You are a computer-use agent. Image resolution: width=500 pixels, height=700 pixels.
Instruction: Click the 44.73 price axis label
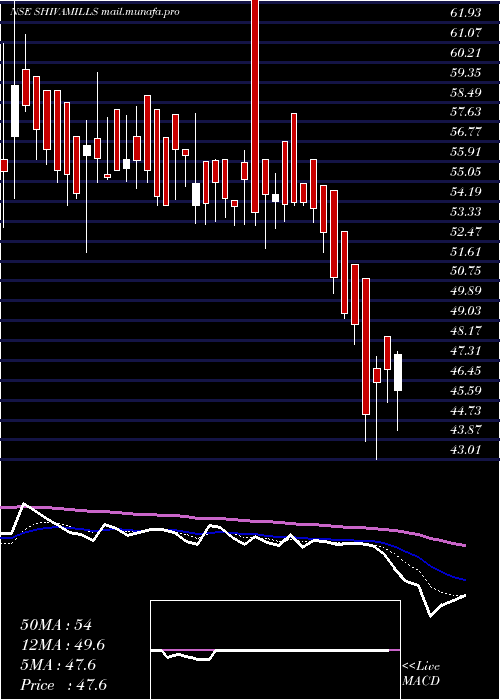pos(466,410)
